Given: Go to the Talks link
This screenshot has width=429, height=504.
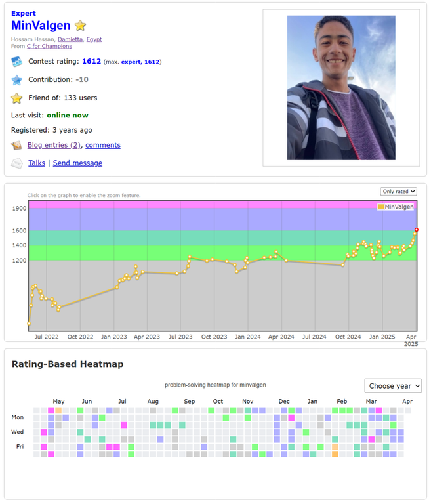Looking at the screenshot, I should [37, 163].
